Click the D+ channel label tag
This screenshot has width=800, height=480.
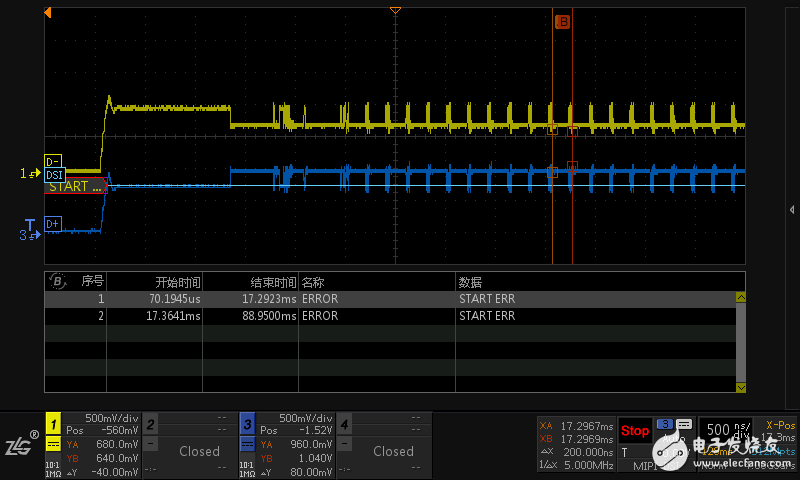coord(53,224)
